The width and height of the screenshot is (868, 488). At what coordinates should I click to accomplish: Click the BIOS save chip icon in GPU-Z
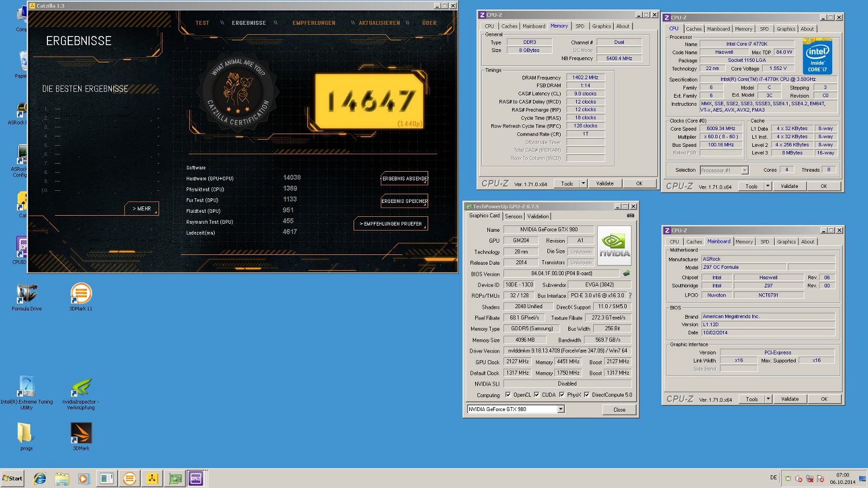(x=626, y=273)
